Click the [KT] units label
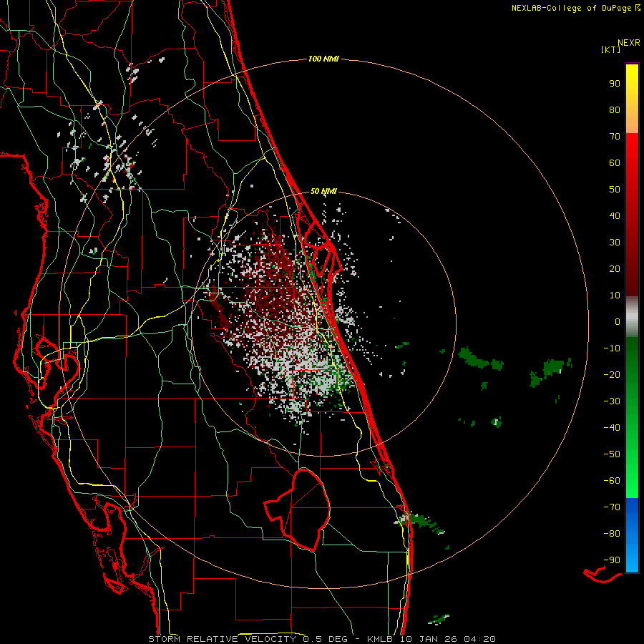The width and height of the screenshot is (644, 644). pos(611,49)
